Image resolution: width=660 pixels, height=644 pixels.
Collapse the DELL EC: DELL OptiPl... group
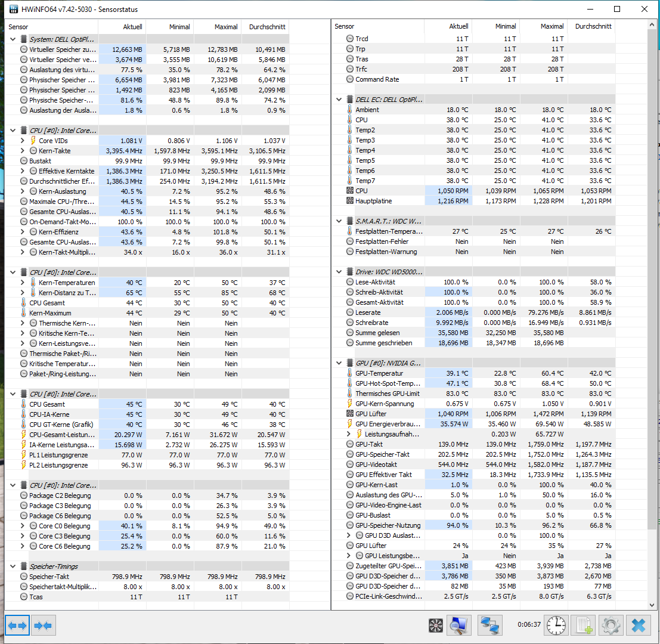[339, 100]
